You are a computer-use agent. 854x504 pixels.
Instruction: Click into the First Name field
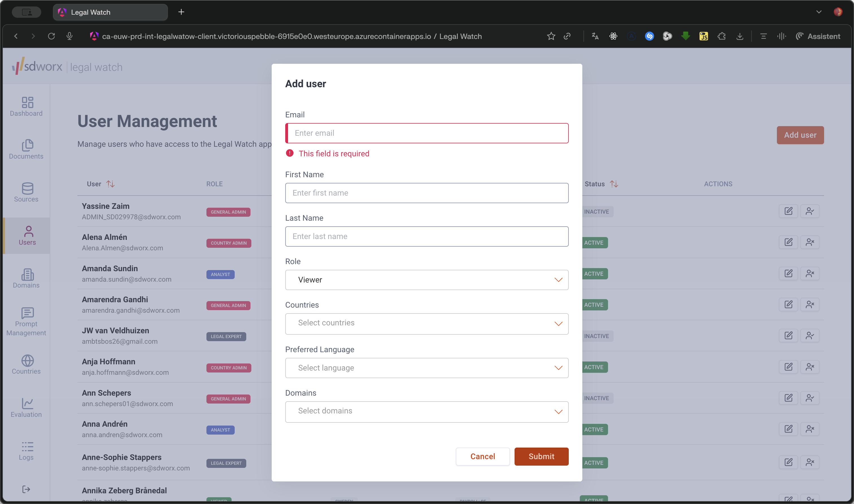427,193
